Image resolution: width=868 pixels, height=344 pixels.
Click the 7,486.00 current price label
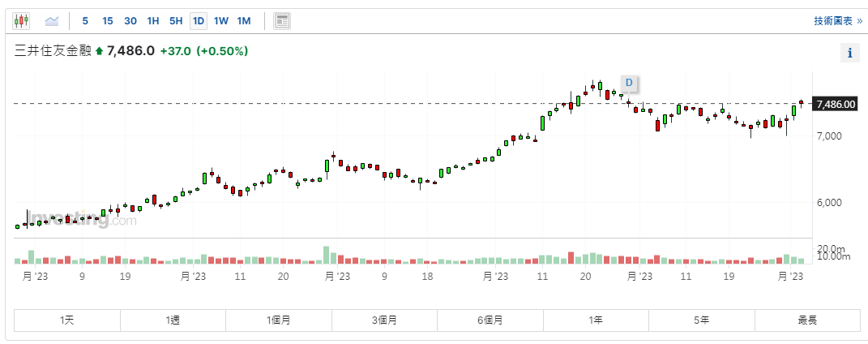pyautogui.click(x=836, y=104)
